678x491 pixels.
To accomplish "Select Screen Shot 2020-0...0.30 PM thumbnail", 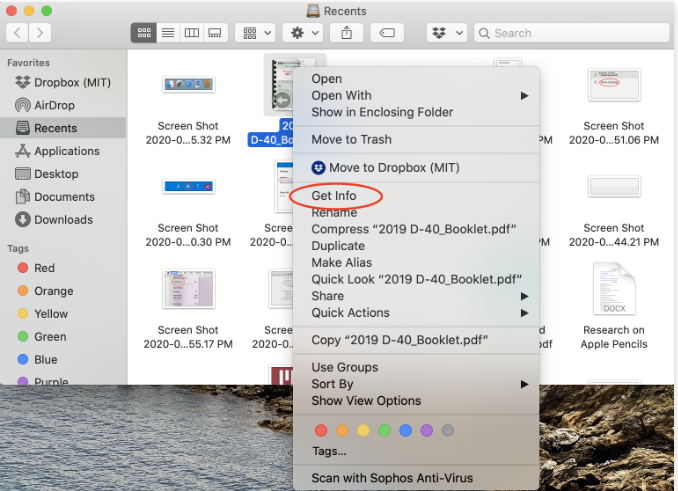I will [x=189, y=186].
